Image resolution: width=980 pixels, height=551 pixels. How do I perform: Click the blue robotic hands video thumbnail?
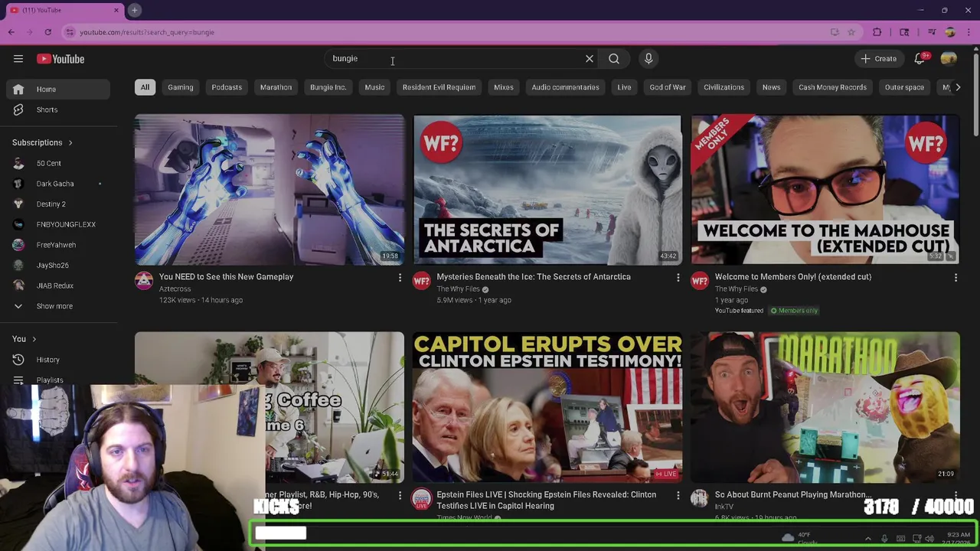pos(269,190)
